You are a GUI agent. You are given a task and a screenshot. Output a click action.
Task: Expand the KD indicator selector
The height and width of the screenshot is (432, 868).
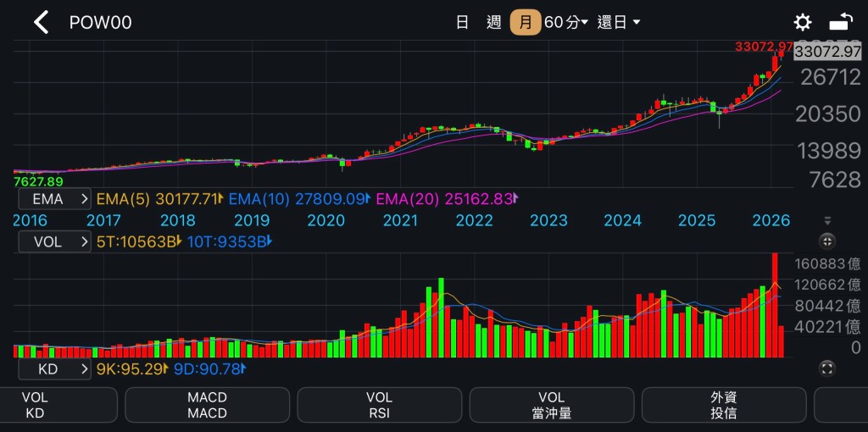click(x=54, y=368)
